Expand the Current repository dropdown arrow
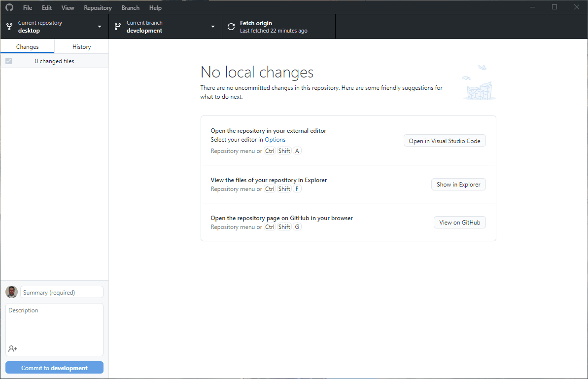This screenshot has width=588, height=379. coord(100,27)
